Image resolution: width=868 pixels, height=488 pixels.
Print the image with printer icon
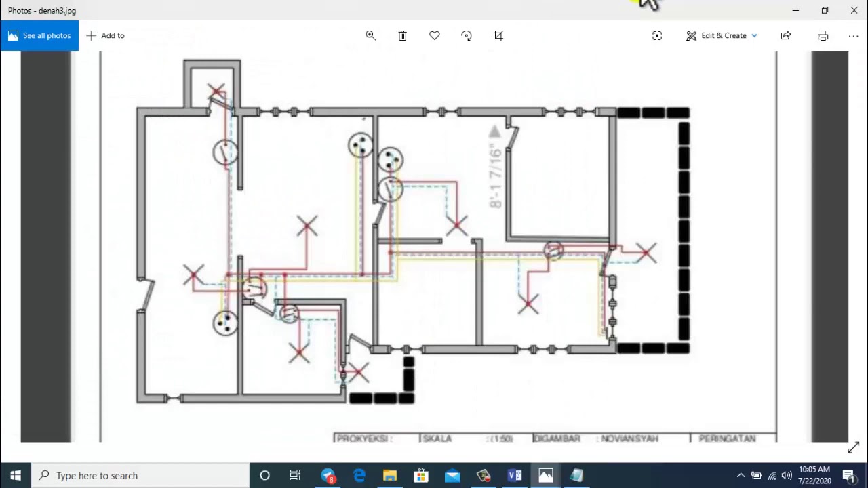823,35
